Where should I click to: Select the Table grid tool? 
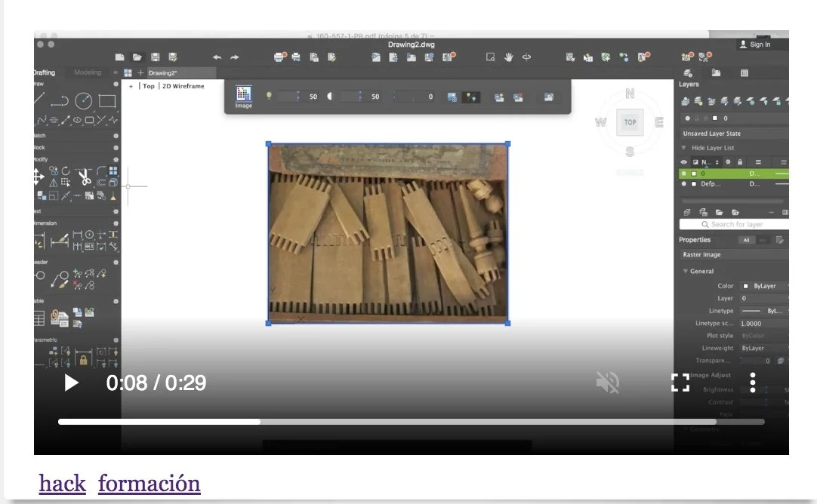39,318
